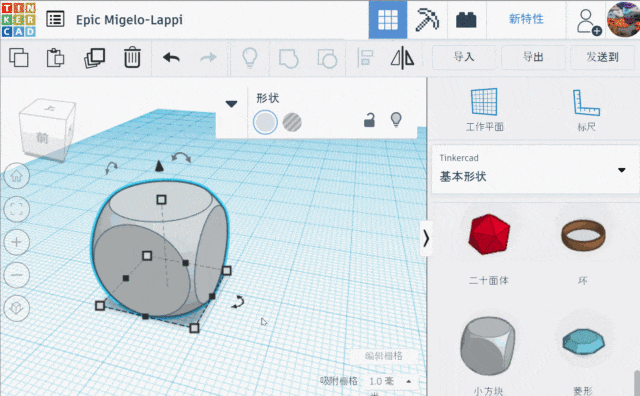The height and width of the screenshot is (396, 640).
Task: Open the designs list icon
Action: 55,19
